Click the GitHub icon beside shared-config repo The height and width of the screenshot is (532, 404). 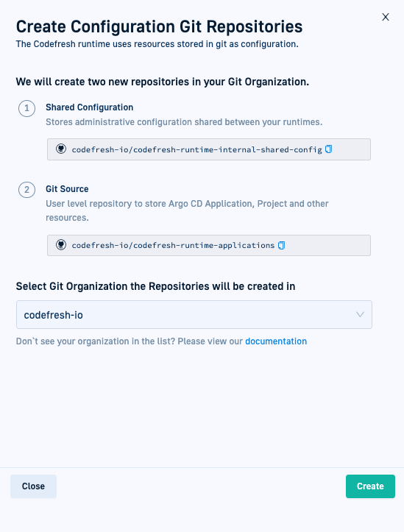pyautogui.click(x=61, y=149)
